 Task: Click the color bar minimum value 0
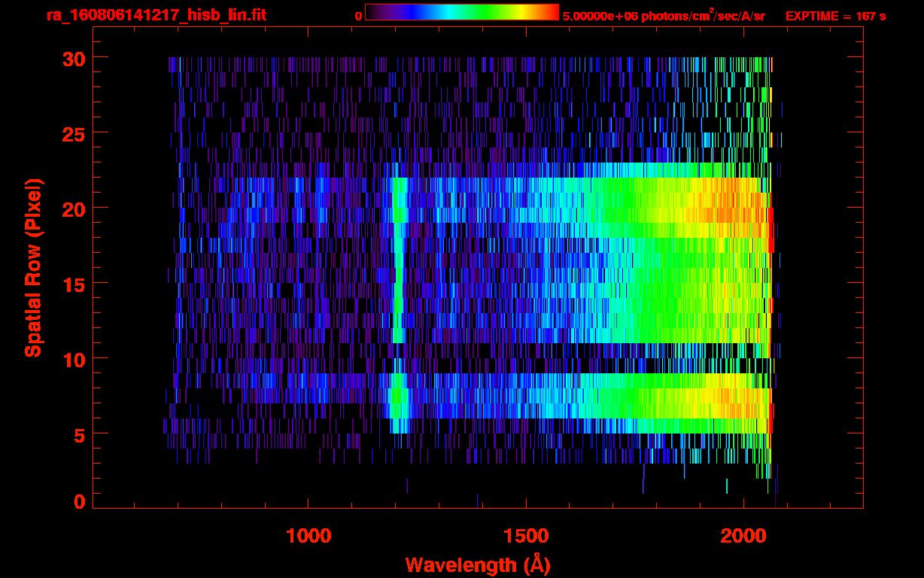(x=359, y=16)
